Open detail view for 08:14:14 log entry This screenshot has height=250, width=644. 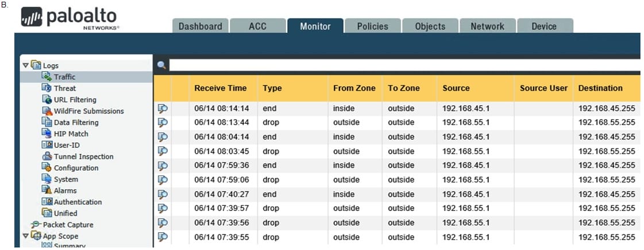coord(163,108)
